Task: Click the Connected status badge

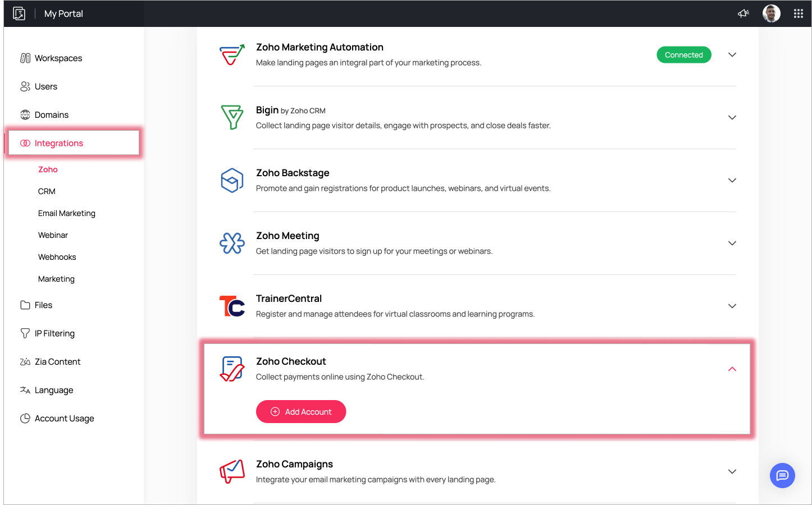Action: coord(684,55)
